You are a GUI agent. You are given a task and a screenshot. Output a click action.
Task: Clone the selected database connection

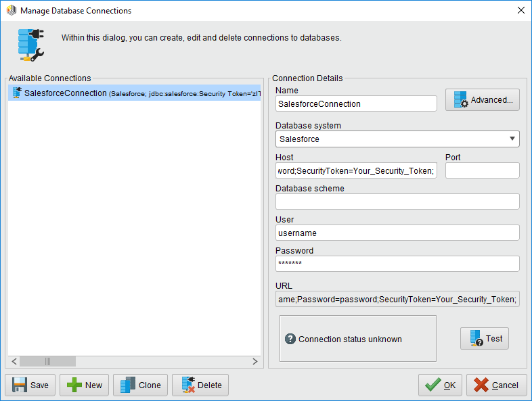click(x=140, y=385)
